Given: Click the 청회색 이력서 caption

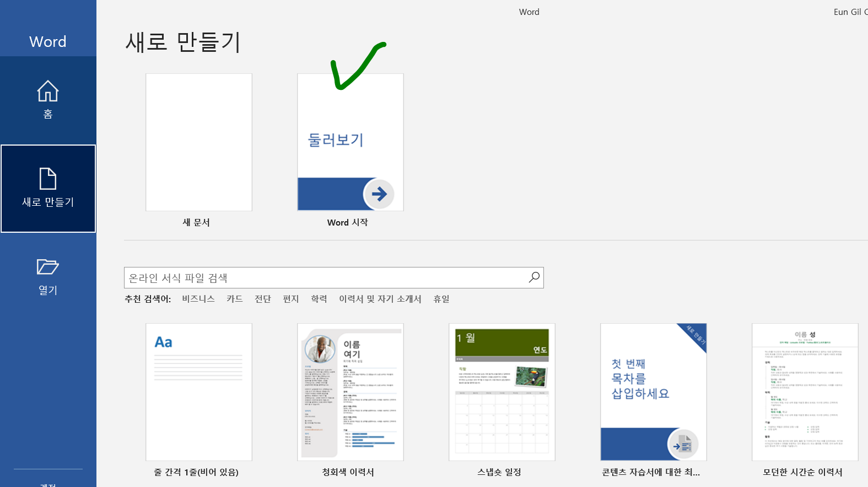Looking at the screenshot, I should [x=348, y=472].
